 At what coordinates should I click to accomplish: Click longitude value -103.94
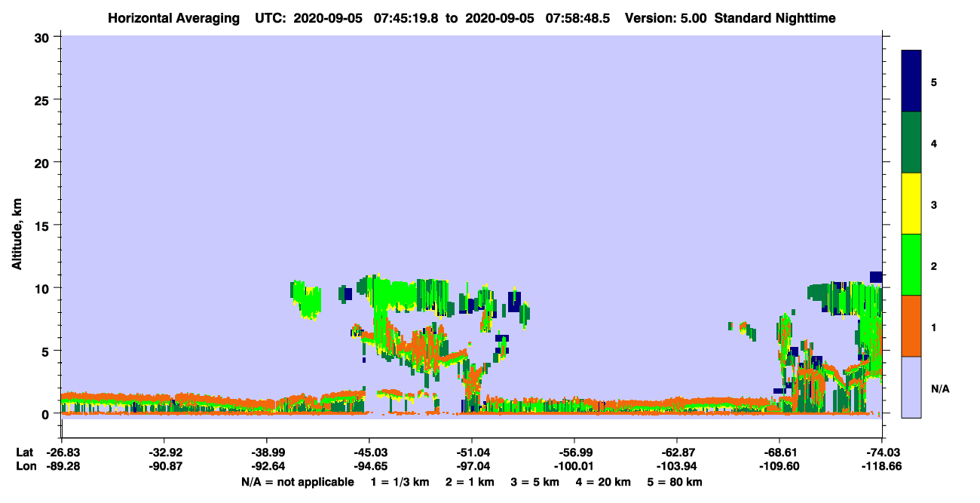pyautogui.click(x=677, y=467)
